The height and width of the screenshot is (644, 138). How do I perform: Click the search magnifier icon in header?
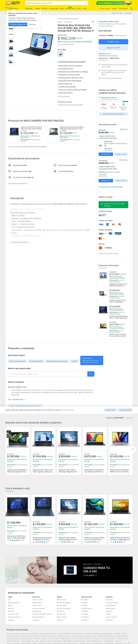tap(86, 3)
